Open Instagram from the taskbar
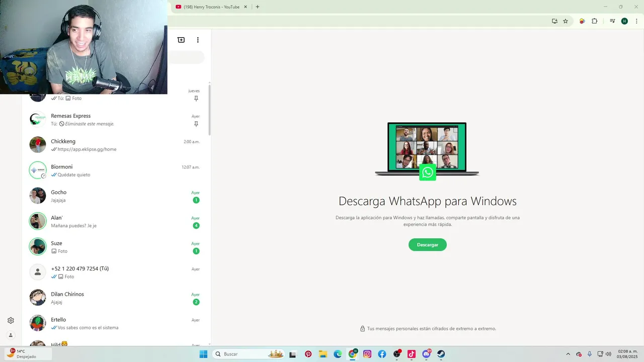This screenshot has height=362, width=644. coord(367,354)
